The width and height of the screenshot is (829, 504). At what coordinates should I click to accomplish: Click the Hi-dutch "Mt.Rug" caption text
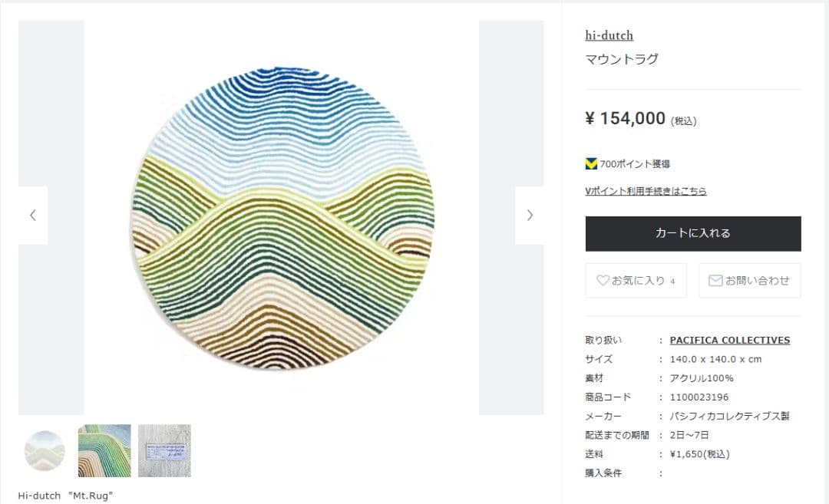click(x=65, y=496)
